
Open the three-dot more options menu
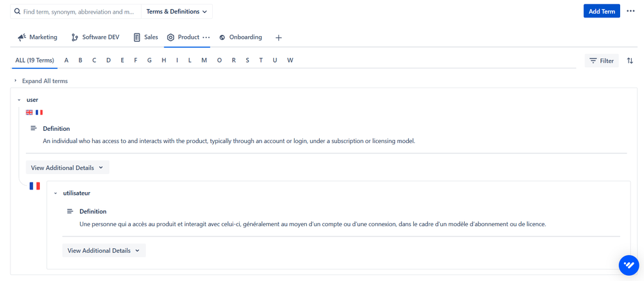tap(630, 11)
